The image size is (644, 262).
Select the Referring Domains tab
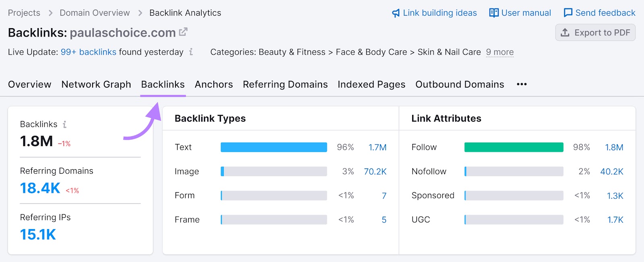(x=285, y=84)
